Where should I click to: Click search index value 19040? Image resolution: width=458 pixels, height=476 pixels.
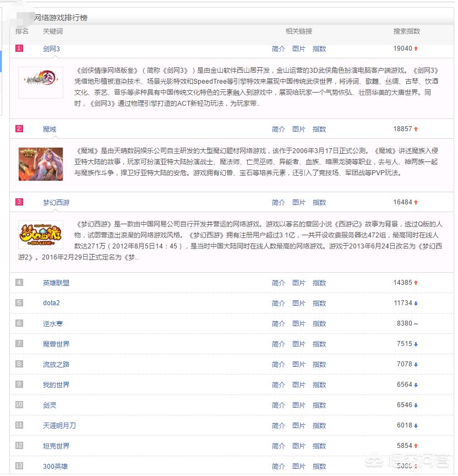click(403, 48)
